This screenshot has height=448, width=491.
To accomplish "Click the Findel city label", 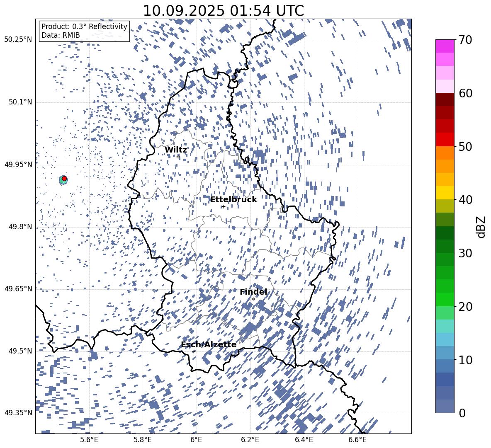I will [x=253, y=292].
